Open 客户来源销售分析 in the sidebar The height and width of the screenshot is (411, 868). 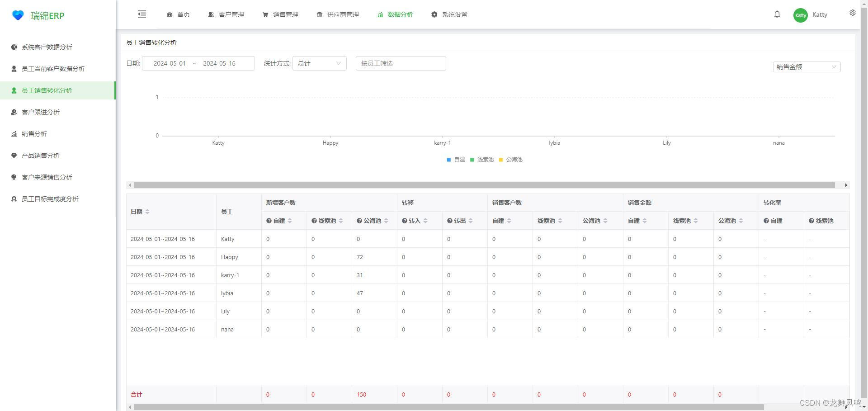(58, 177)
